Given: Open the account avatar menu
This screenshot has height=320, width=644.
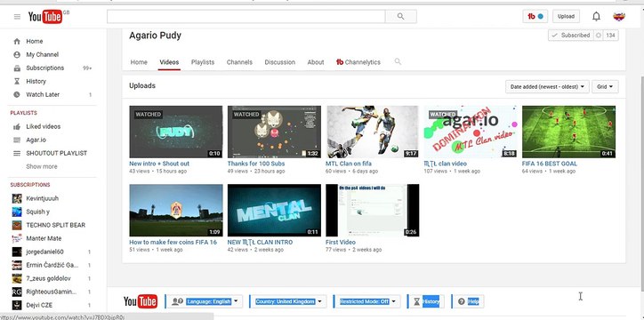Looking at the screenshot, I should [619, 16].
